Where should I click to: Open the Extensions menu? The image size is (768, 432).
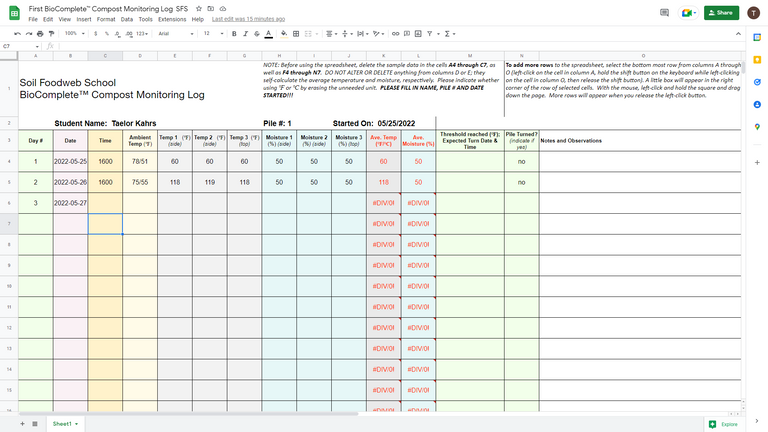tap(172, 19)
